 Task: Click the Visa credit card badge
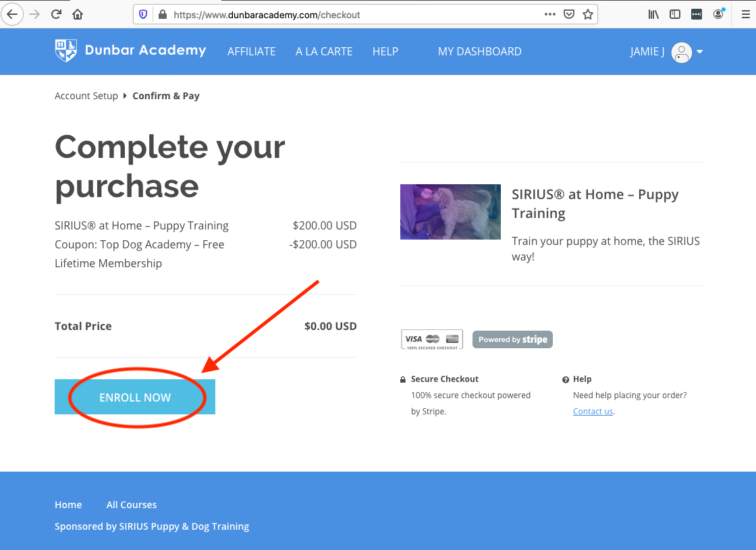432,339
